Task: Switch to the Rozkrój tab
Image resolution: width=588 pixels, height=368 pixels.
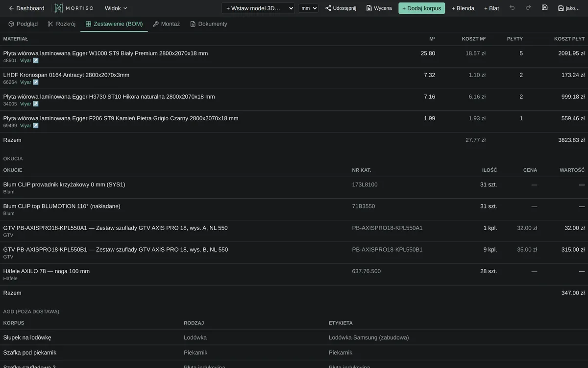Action: pyautogui.click(x=62, y=24)
